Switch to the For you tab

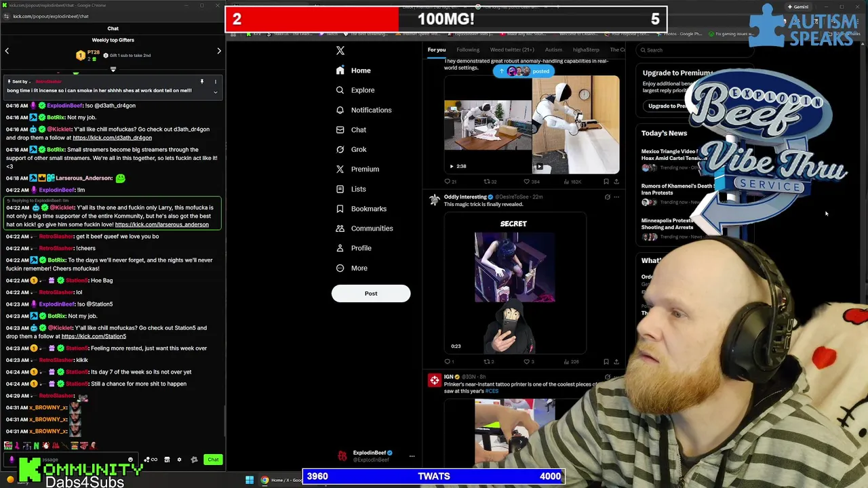(x=437, y=49)
